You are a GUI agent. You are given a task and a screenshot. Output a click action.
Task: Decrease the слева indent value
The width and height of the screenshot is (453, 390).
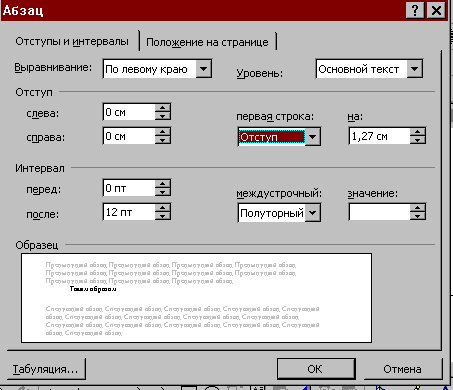[163, 116]
